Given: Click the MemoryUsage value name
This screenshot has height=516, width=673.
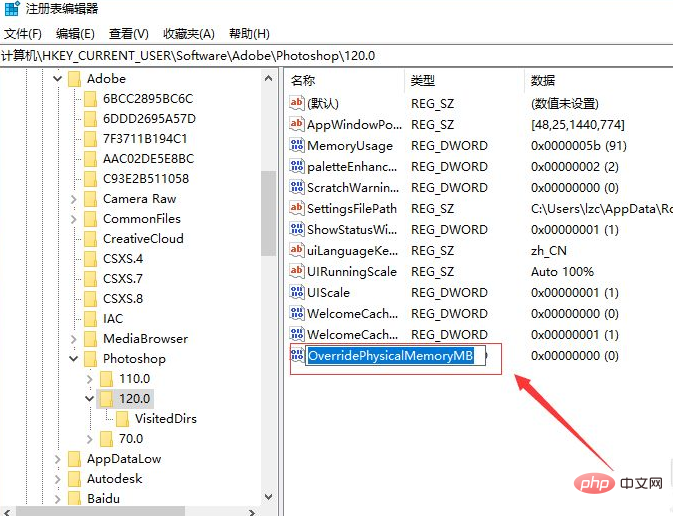Looking at the screenshot, I should point(350,146).
